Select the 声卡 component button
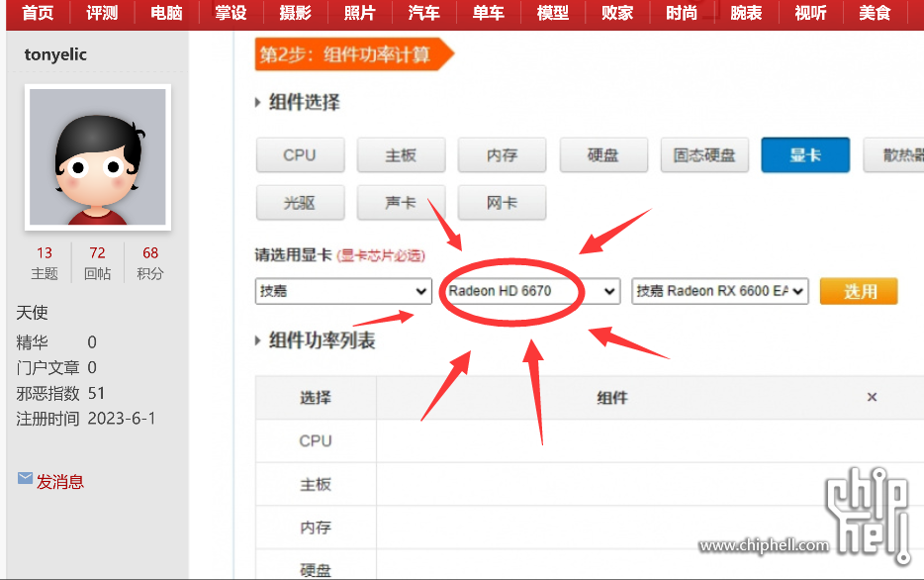This screenshot has height=580, width=924. coord(401,203)
